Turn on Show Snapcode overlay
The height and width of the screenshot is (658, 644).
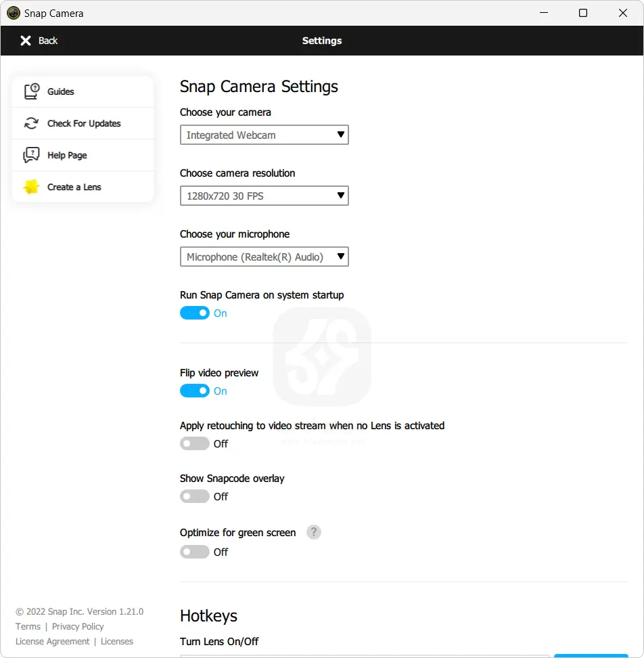tap(195, 496)
